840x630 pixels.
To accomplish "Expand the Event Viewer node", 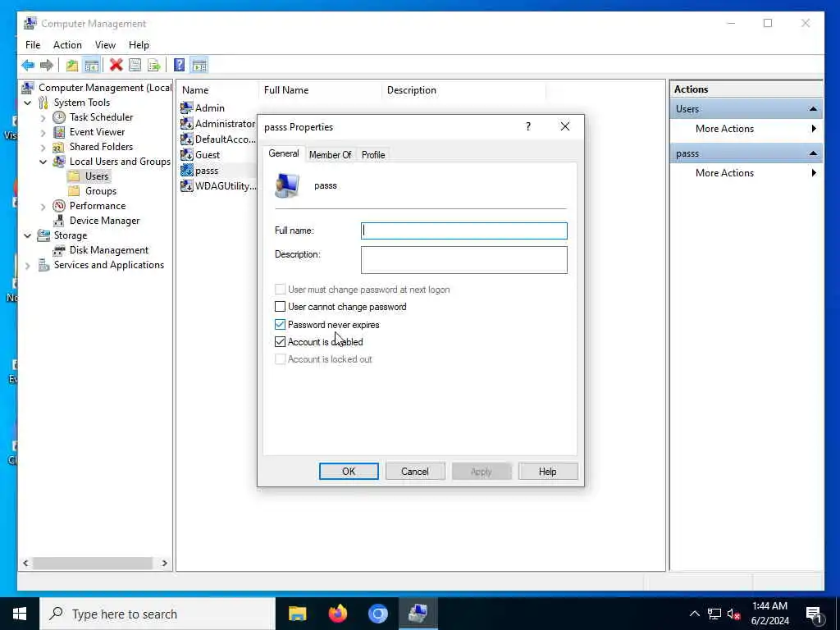I will point(43,132).
